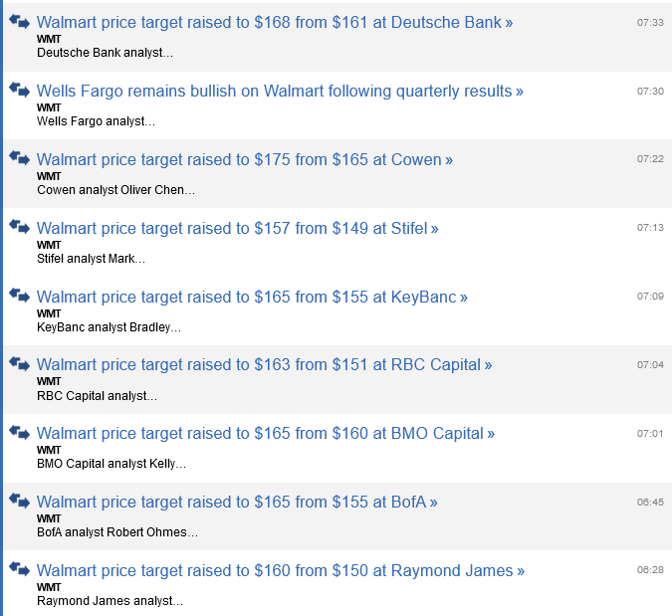Screen dimensions: 672x616
Task: Expand the chevron after the BMO Capital headline
Action: click(491, 434)
